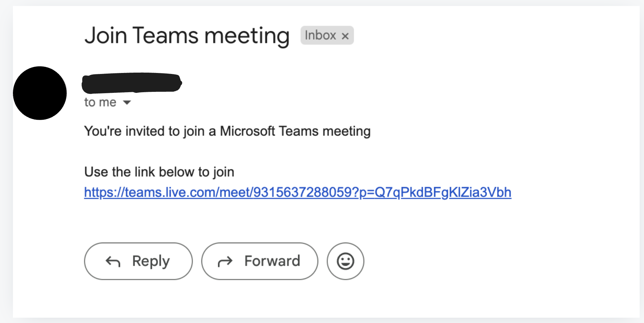644x323 pixels.
Task: Click the redacted sender name
Action: 132,83
